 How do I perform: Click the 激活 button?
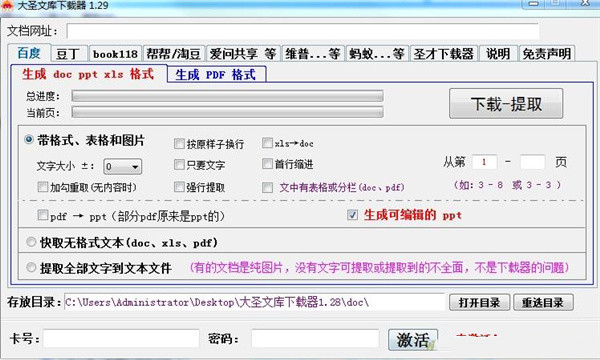412,340
